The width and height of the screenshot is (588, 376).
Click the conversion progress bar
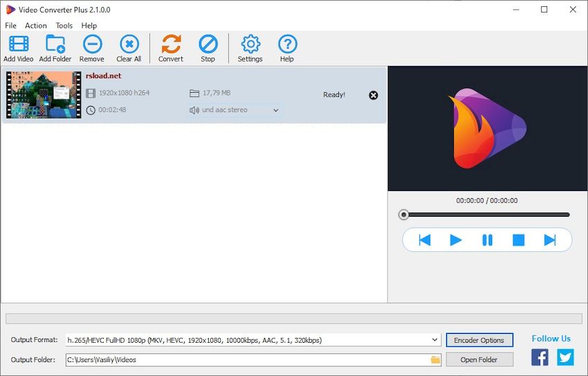293,319
